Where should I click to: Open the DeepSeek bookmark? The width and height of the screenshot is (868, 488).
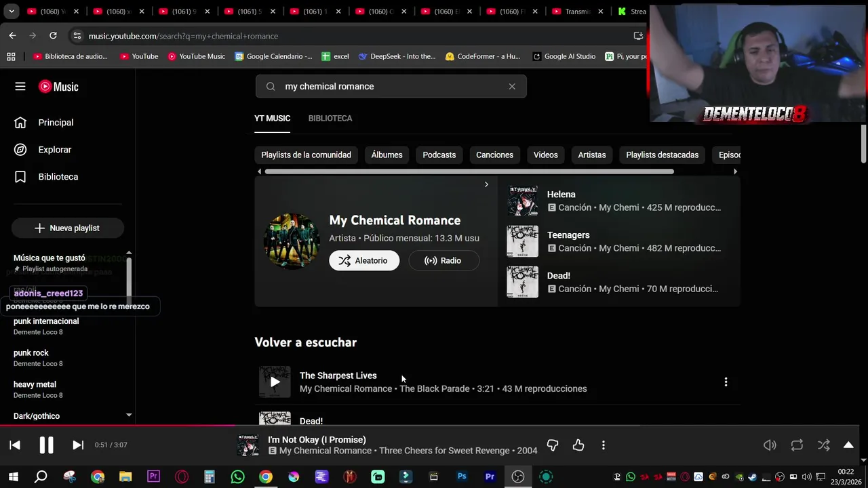pyautogui.click(x=397, y=56)
